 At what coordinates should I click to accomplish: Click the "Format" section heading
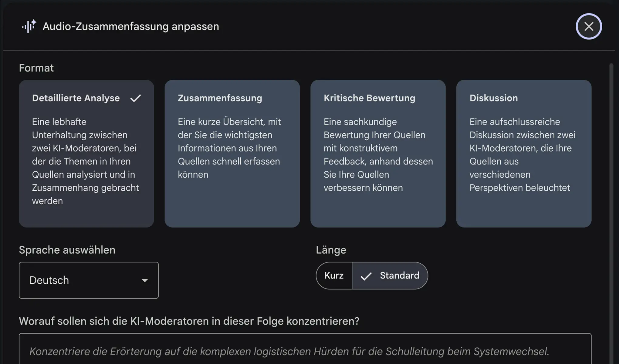pos(36,68)
